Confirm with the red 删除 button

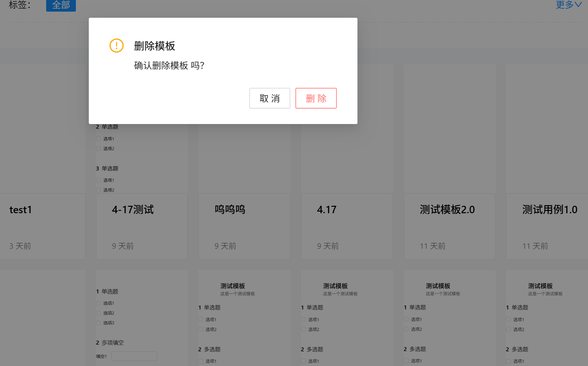316,98
